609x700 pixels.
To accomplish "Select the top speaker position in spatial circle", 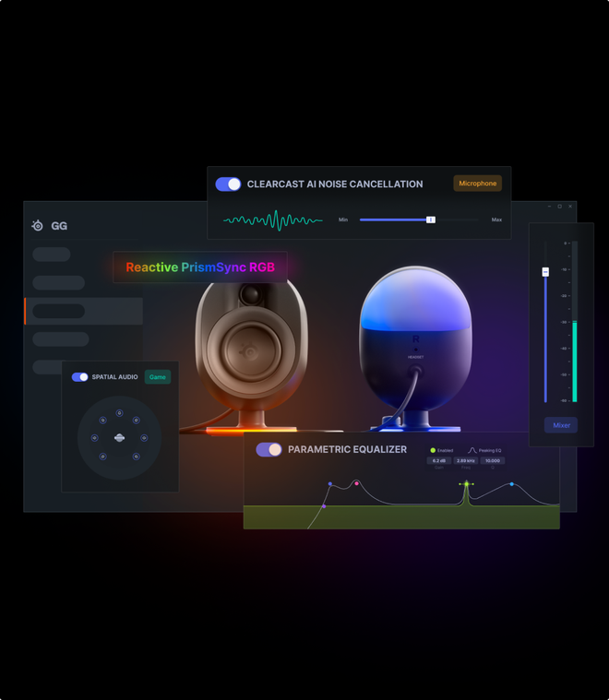I will pyautogui.click(x=119, y=413).
